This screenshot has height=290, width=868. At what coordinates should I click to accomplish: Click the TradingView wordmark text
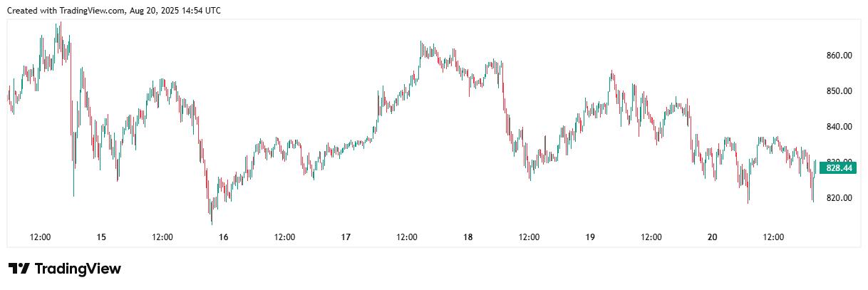tap(78, 269)
